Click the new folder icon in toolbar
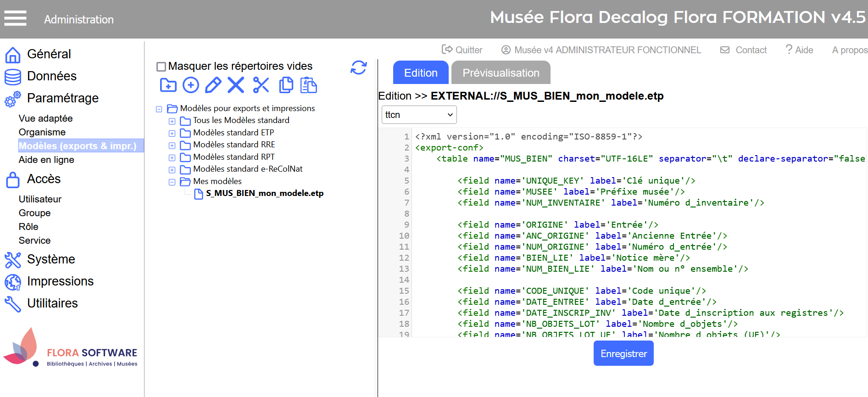868x397 pixels. [168, 85]
